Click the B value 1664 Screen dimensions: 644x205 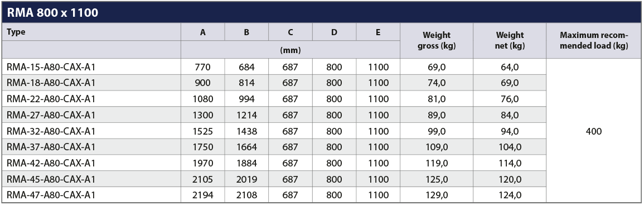(x=246, y=147)
